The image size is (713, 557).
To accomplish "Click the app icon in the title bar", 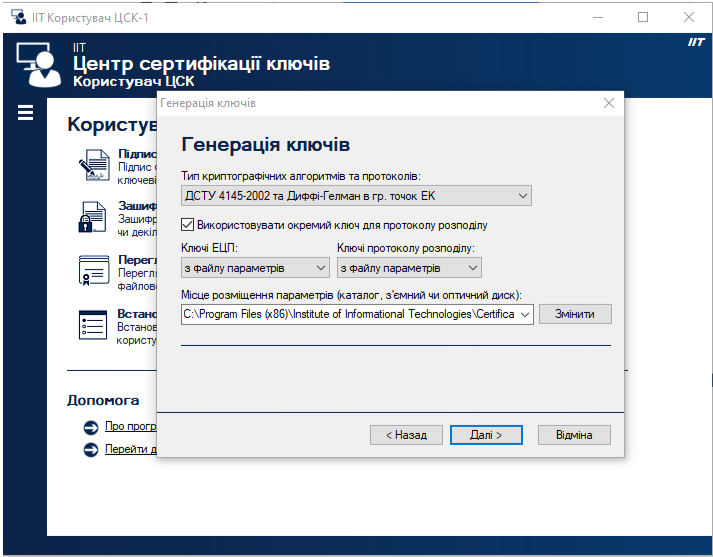I will [19, 17].
